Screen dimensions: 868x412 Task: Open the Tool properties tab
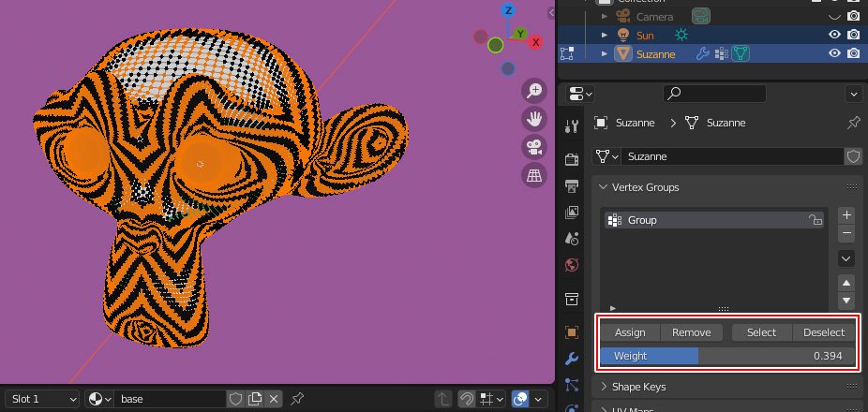tap(572, 127)
